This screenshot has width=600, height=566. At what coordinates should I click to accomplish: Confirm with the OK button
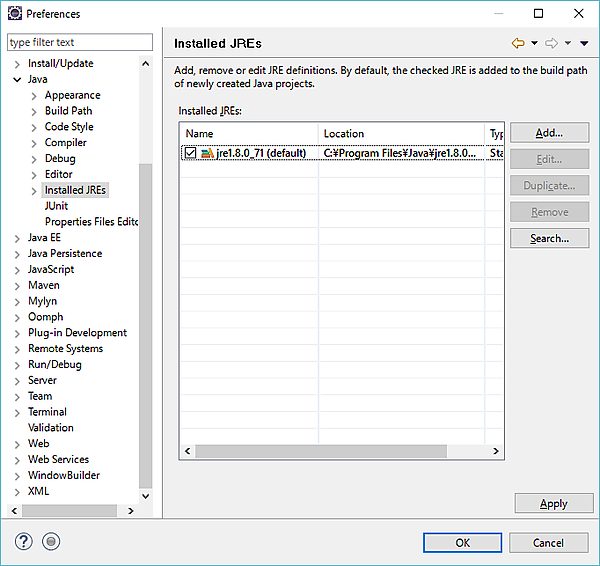pyautogui.click(x=462, y=543)
